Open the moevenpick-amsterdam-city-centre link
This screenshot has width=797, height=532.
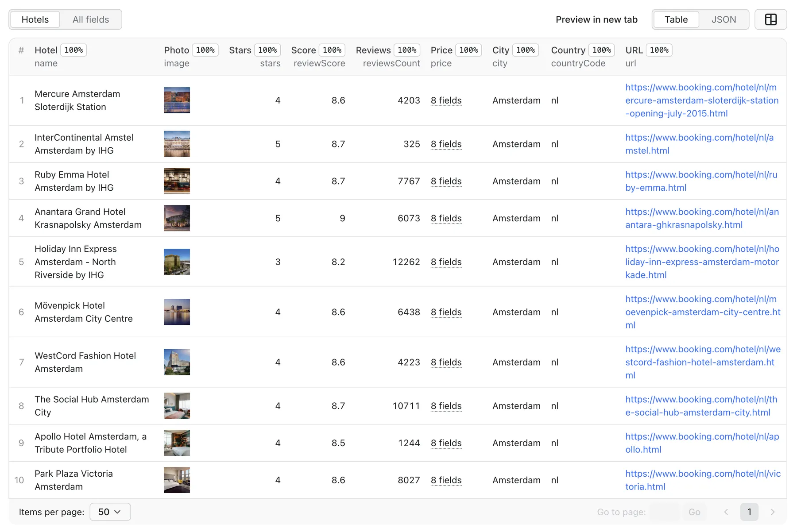[703, 312]
